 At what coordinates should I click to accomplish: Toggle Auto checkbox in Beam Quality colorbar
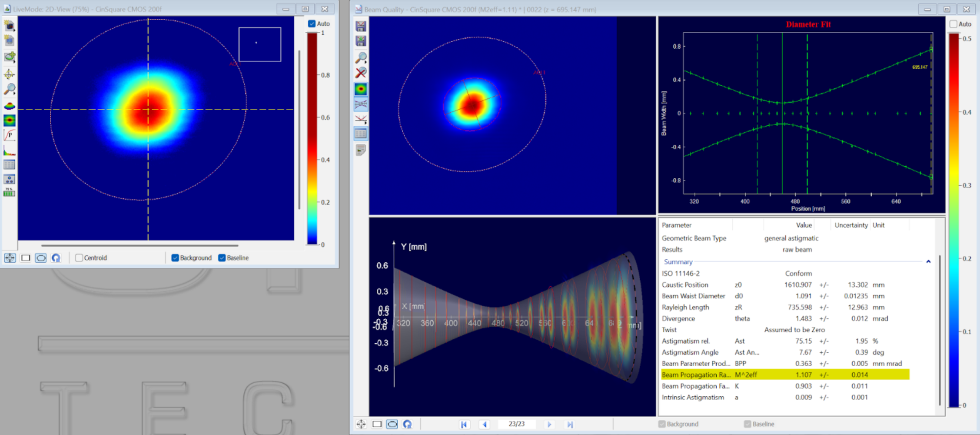(953, 24)
